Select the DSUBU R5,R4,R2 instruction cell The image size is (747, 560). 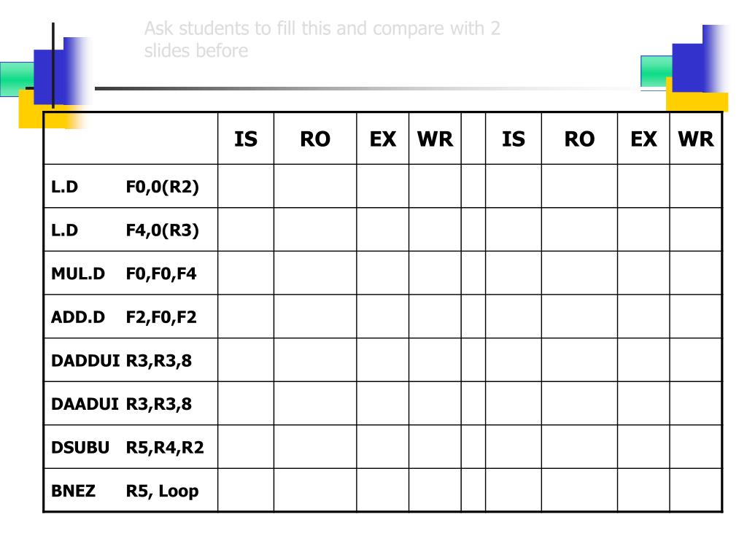[x=131, y=447]
